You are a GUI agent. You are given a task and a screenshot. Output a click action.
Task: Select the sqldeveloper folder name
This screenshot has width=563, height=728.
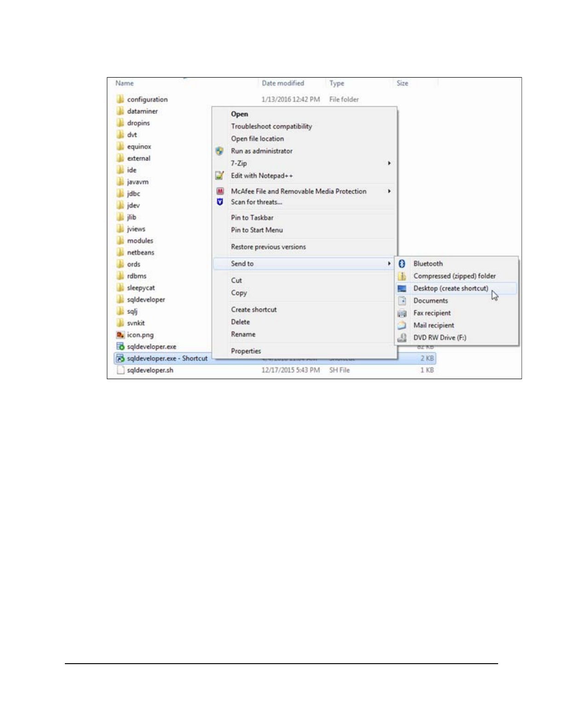146,300
